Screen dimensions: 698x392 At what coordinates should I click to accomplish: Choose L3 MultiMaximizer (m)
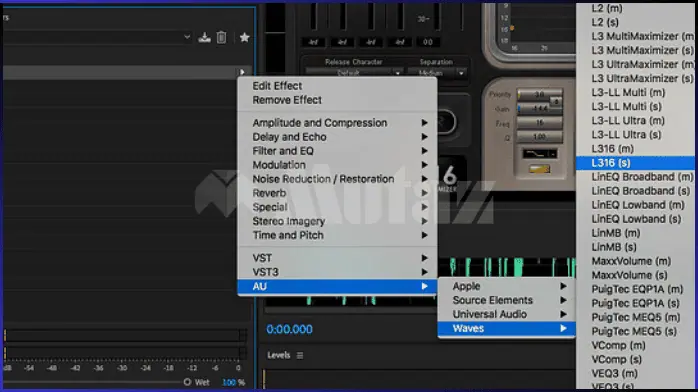(635, 36)
